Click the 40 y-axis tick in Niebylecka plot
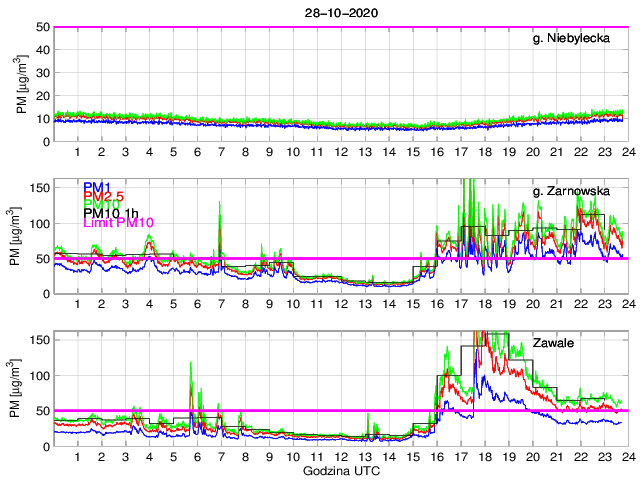Image resolution: width=640 pixels, height=480 pixels. 42,50
